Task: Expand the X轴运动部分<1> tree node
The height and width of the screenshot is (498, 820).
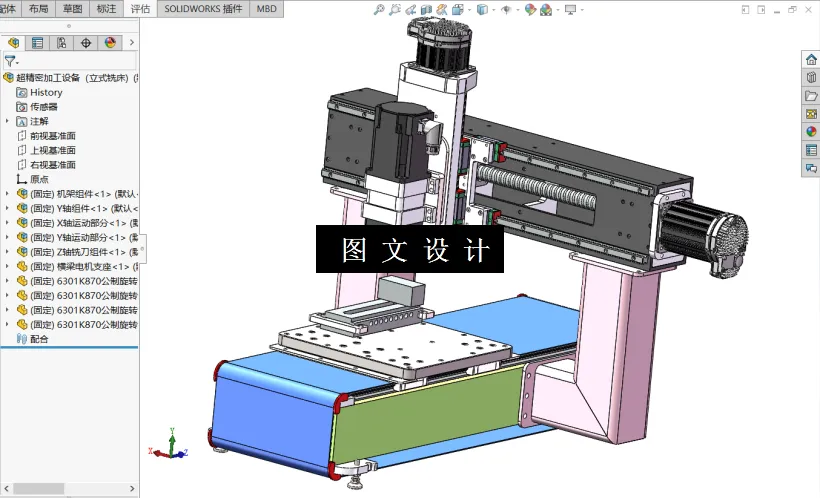Action: (x=7, y=223)
